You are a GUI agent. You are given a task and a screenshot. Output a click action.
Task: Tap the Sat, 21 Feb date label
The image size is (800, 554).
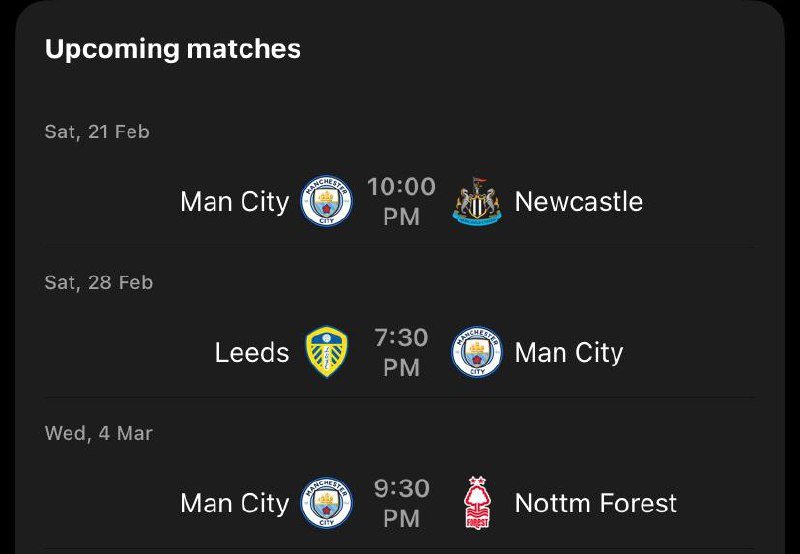(x=97, y=132)
